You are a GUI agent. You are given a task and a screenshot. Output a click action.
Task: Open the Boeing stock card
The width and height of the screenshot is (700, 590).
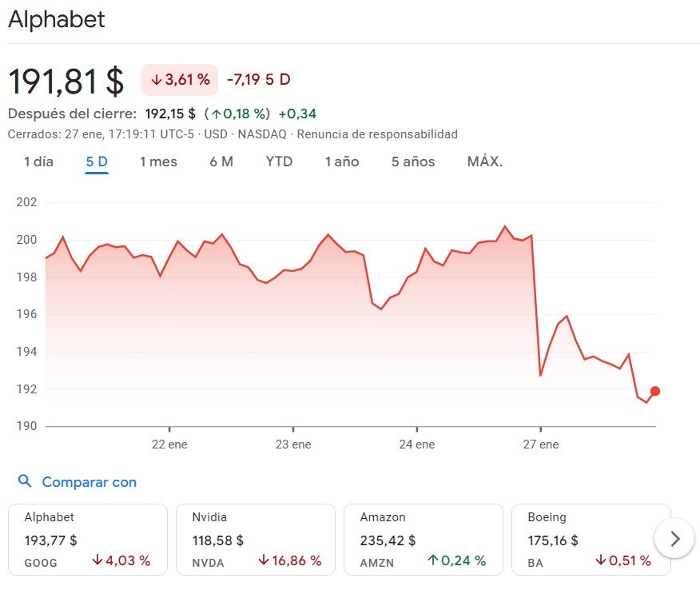coord(591,539)
